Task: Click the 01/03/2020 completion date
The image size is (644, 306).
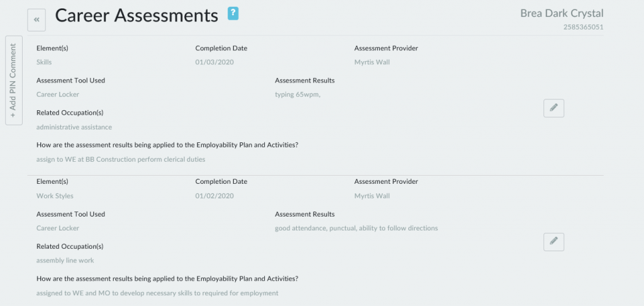Action: tap(214, 62)
